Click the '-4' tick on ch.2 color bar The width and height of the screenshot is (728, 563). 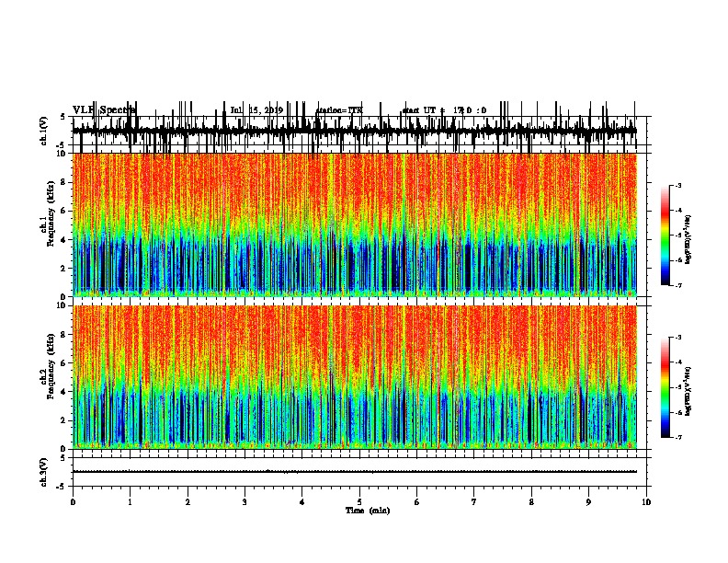point(678,362)
